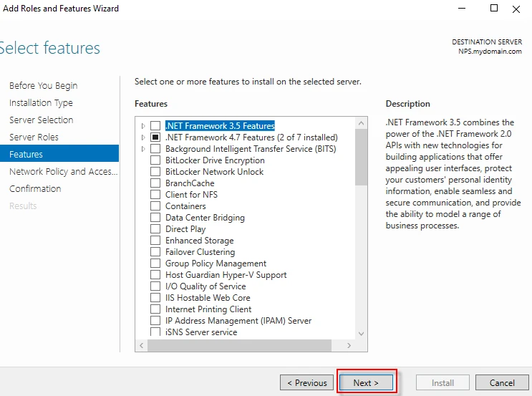Click the Next button
Image resolution: width=532 pixels, height=396 pixels.
pyautogui.click(x=366, y=383)
